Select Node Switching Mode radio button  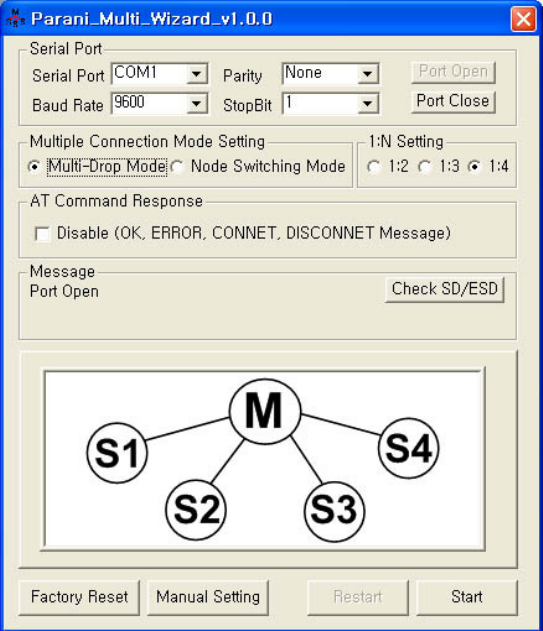click(177, 166)
